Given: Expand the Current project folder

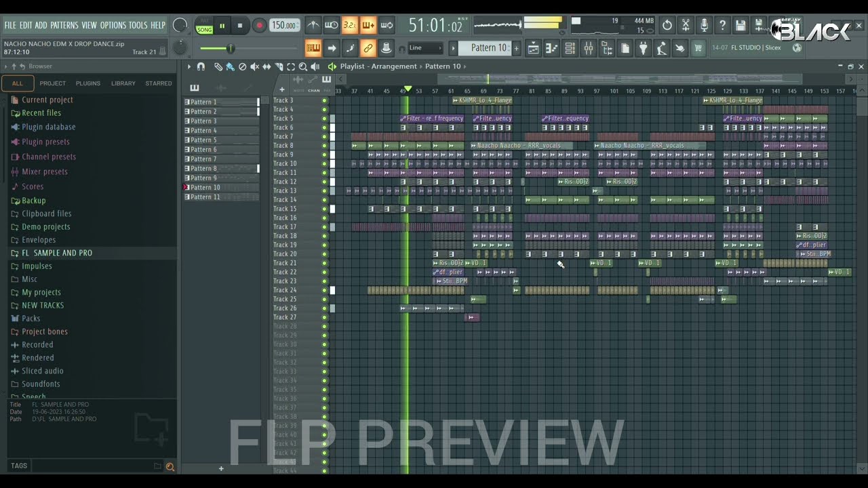Looking at the screenshot, I should pos(47,100).
